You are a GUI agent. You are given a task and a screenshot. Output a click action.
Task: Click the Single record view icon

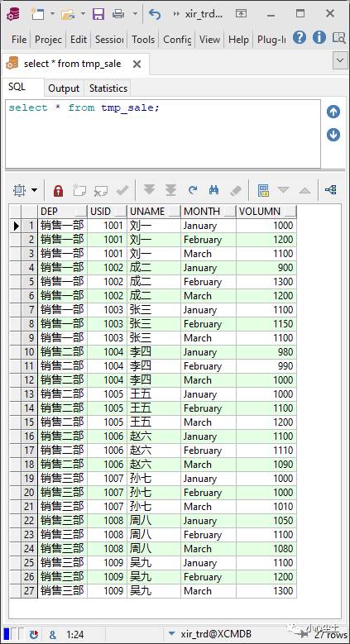tap(263, 190)
